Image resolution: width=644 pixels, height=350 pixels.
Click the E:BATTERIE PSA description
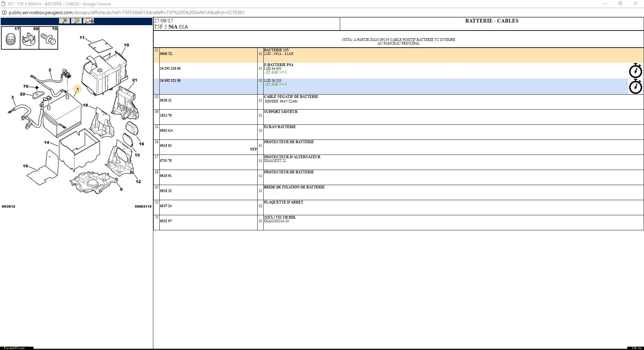coord(279,65)
